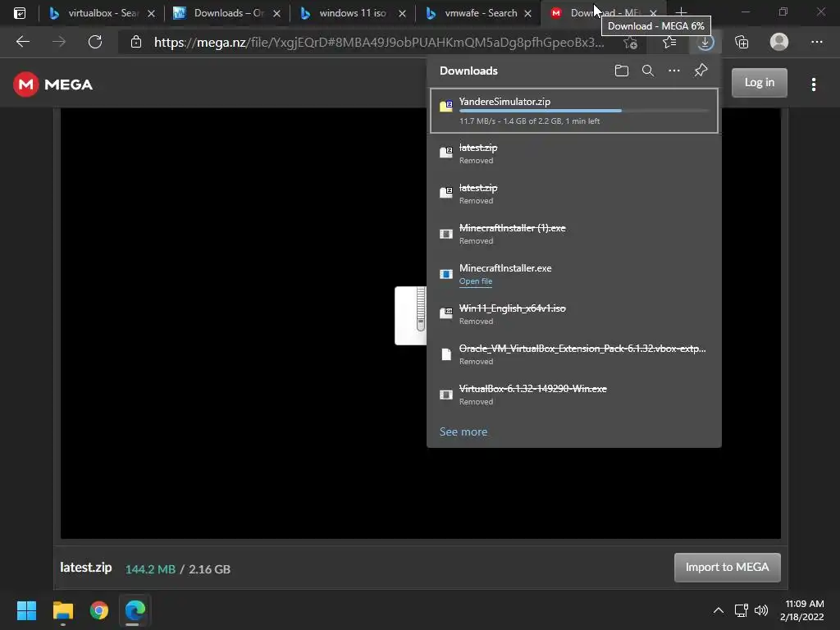Close the virtualbox search tab
This screenshot has height=630, width=840.
[151, 13]
